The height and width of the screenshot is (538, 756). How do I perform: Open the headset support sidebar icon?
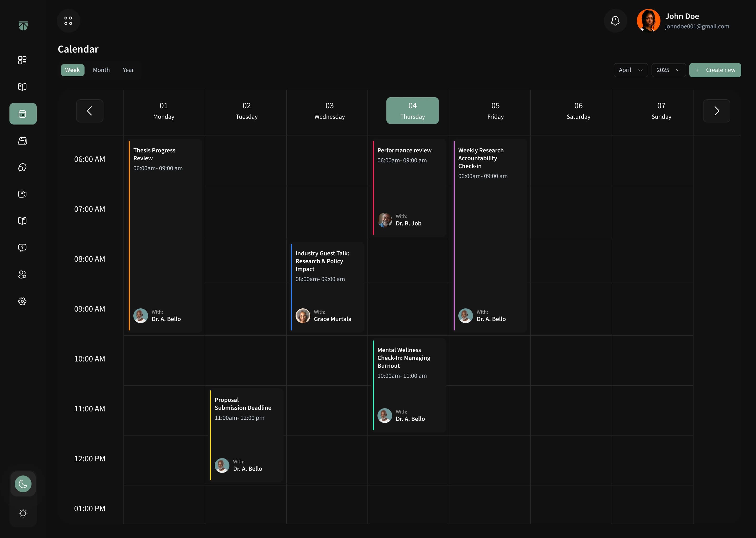(22, 167)
